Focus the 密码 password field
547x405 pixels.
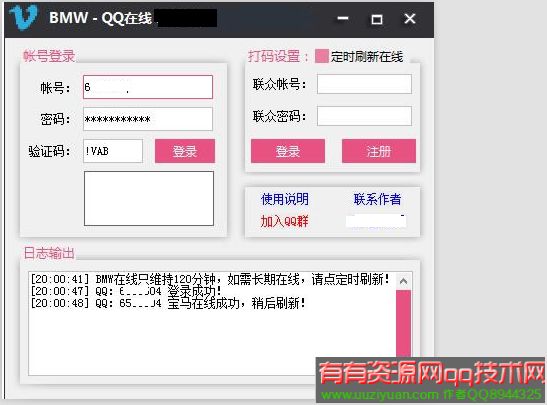148,119
